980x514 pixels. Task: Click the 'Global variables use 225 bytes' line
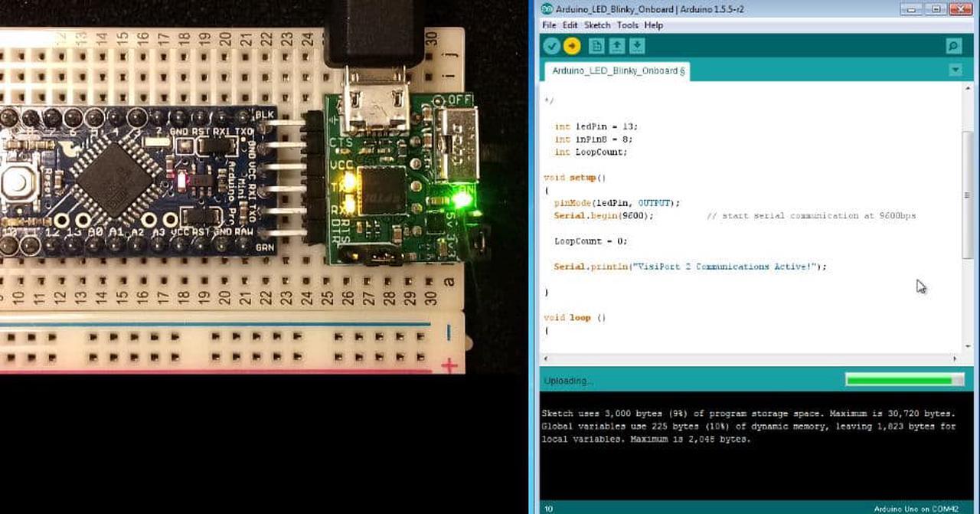pyautogui.click(x=749, y=426)
